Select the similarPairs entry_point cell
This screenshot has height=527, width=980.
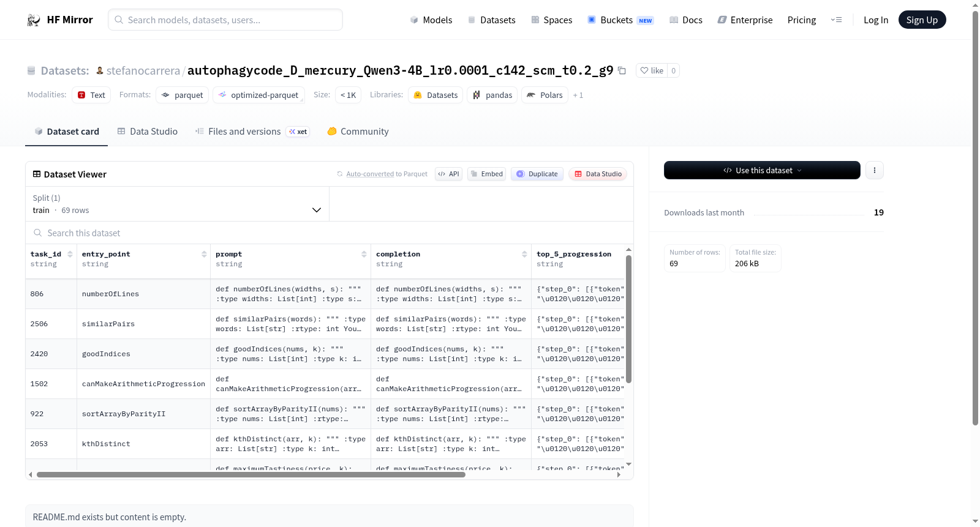(x=144, y=324)
